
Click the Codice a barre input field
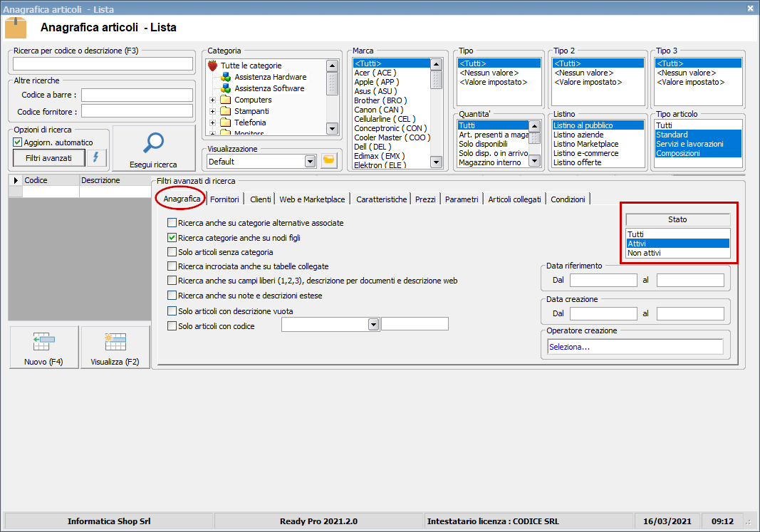point(137,95)
